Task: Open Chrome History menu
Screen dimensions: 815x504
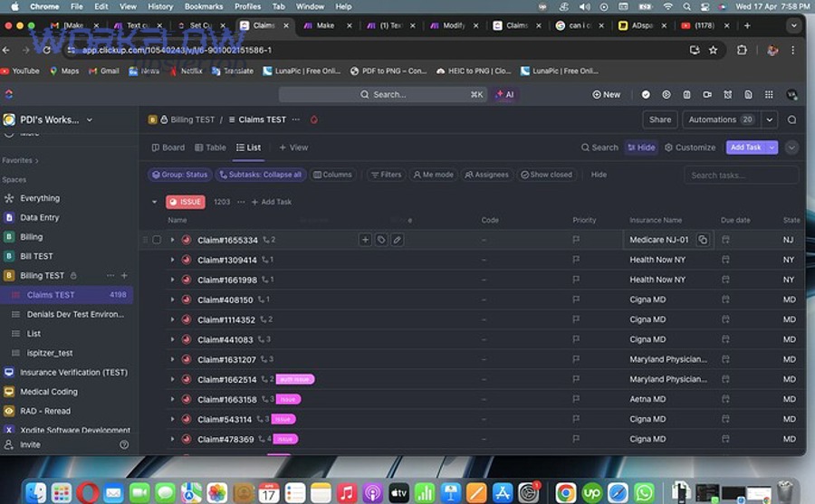Action: [x=160, y=6]
